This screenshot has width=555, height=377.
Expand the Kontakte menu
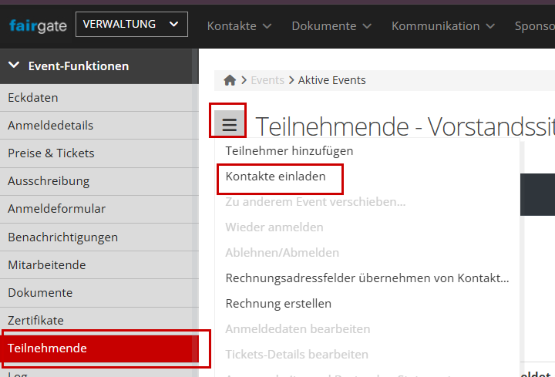point(239,26)
